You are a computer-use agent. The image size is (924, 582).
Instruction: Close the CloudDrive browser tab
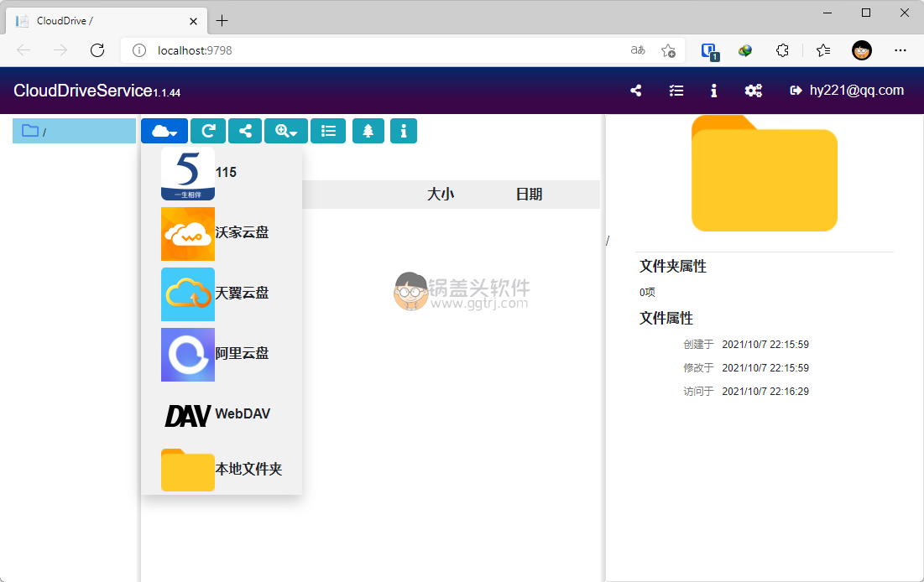193,21
